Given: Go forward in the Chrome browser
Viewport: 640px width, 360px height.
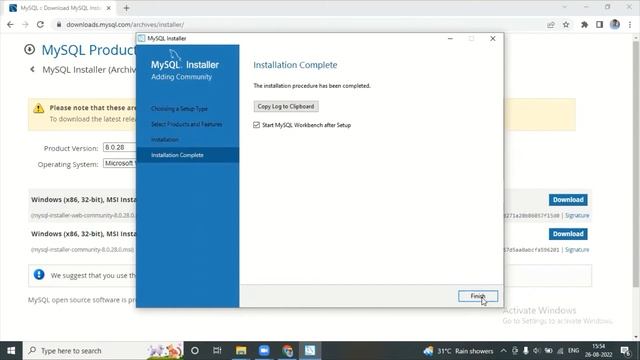Looking at the screenshot, I should click(x=25, y=24).
